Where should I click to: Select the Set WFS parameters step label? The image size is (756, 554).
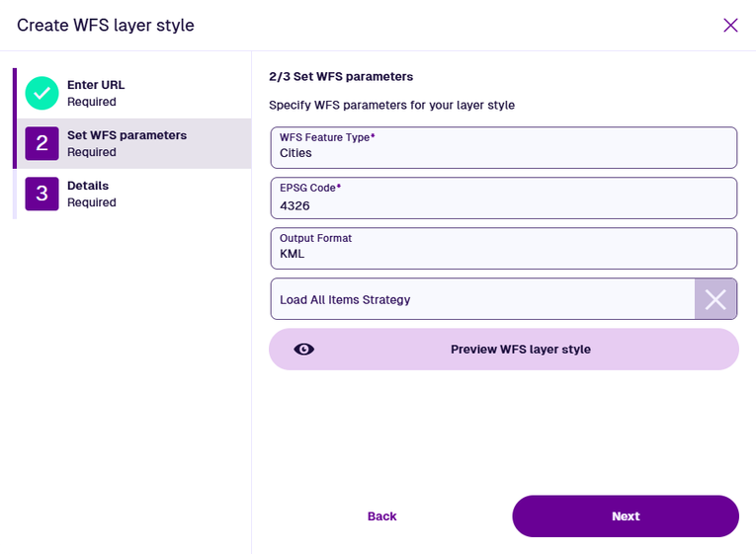pyautogui.click(x=126, y=135)
